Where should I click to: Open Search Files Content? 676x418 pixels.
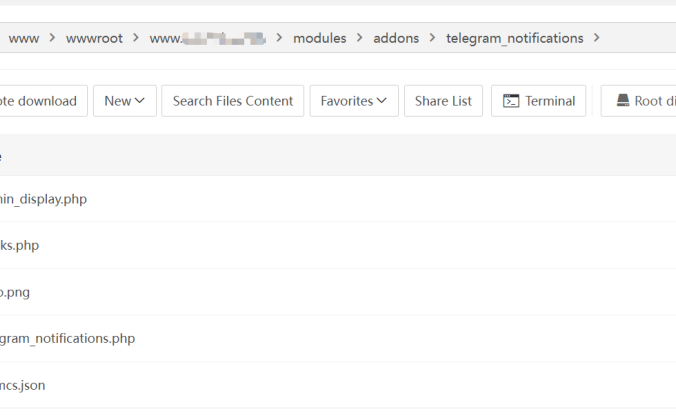click(x=232, y=101)
